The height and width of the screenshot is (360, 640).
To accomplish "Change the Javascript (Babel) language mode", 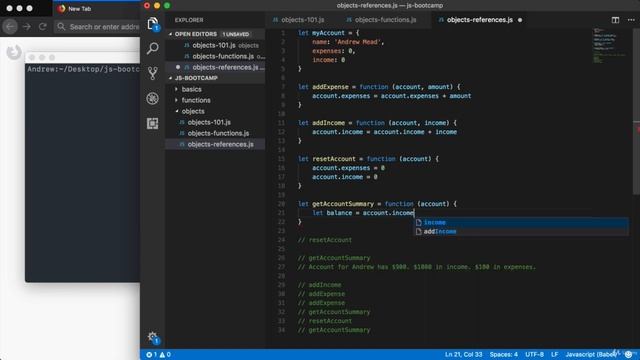I will pyautogui.click(x=591, y=355).
